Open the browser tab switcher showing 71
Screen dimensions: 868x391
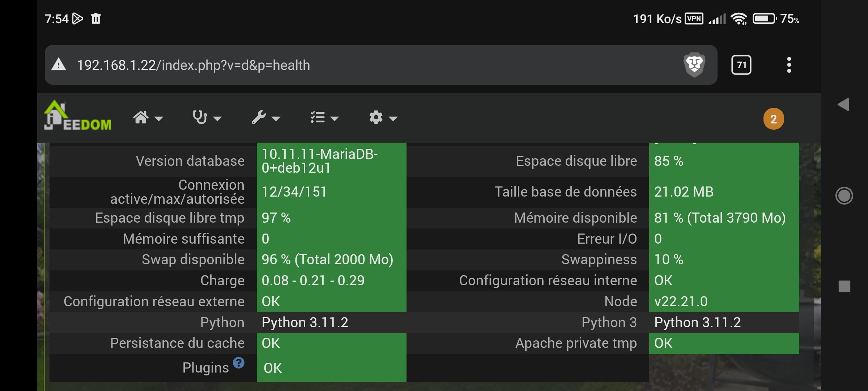[741, 65]
